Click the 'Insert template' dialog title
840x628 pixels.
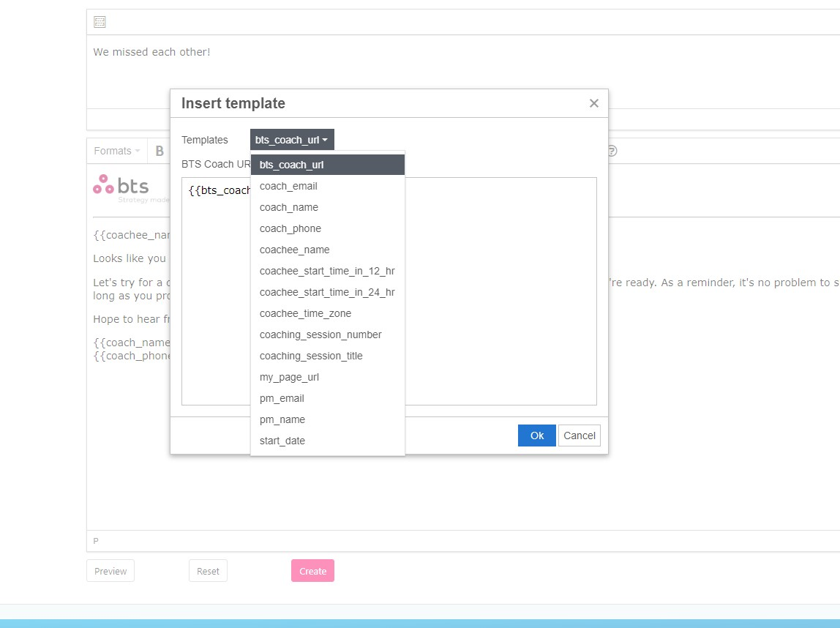click(x=233, y=103)
